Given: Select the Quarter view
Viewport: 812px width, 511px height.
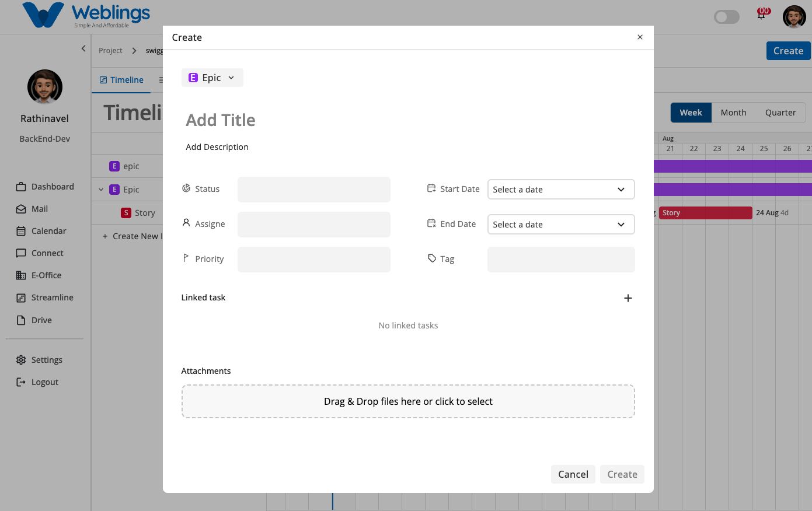Looking at the screenshot, I should (780, 113).
